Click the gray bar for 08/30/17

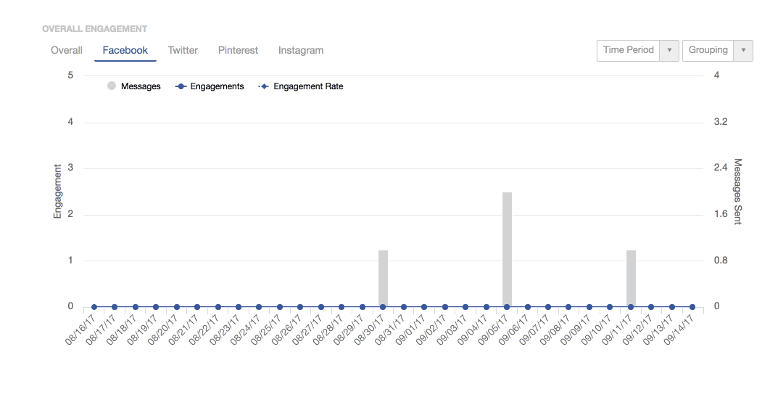383,278
